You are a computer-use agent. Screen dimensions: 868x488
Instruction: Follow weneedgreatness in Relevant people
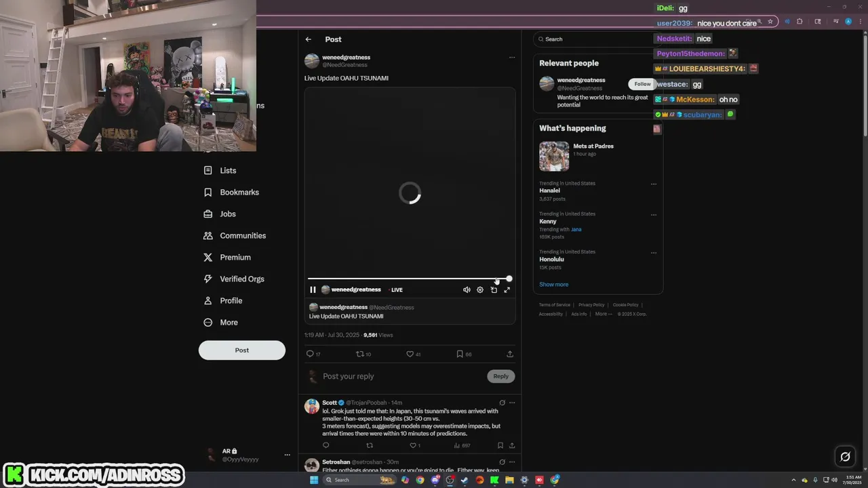(x=642, y=84)
